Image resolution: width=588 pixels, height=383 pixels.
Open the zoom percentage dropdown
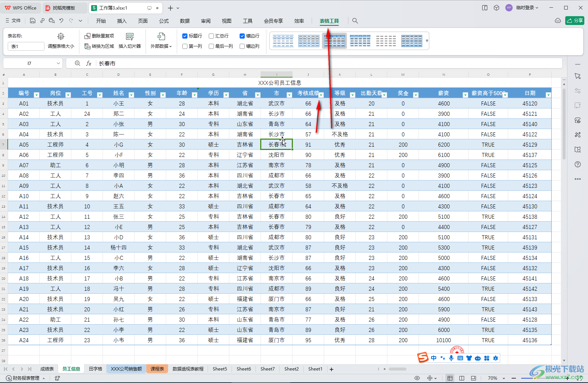pos(504,378)
